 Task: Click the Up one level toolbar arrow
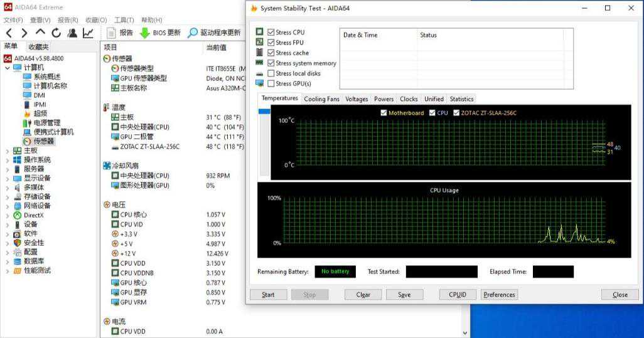(40, 33)
